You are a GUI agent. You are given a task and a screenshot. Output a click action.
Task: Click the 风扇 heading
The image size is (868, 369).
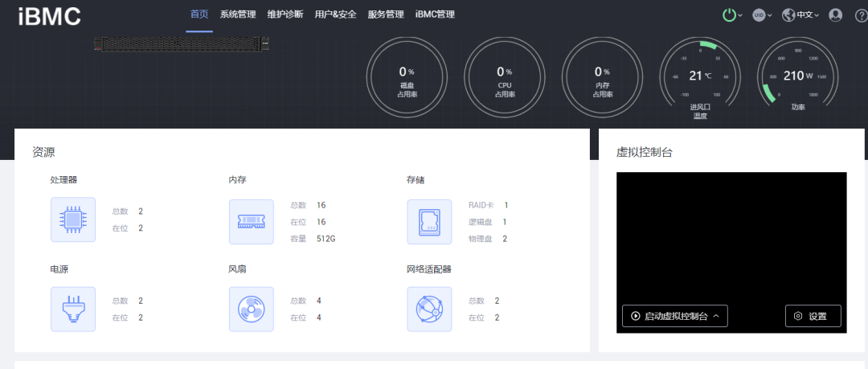tap(237, 270)
